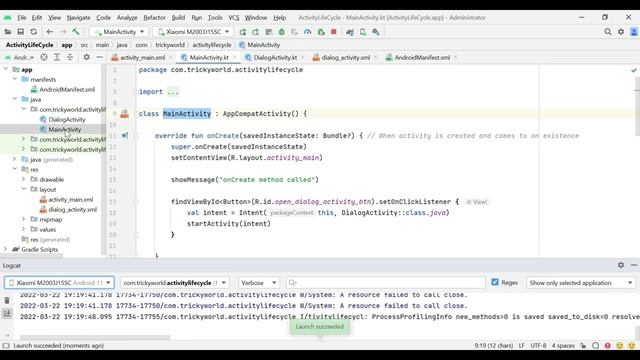Debug the app using the bug icon
This screenshot has width=640, height=360.
pyautogui.click(x=282, y=32)
